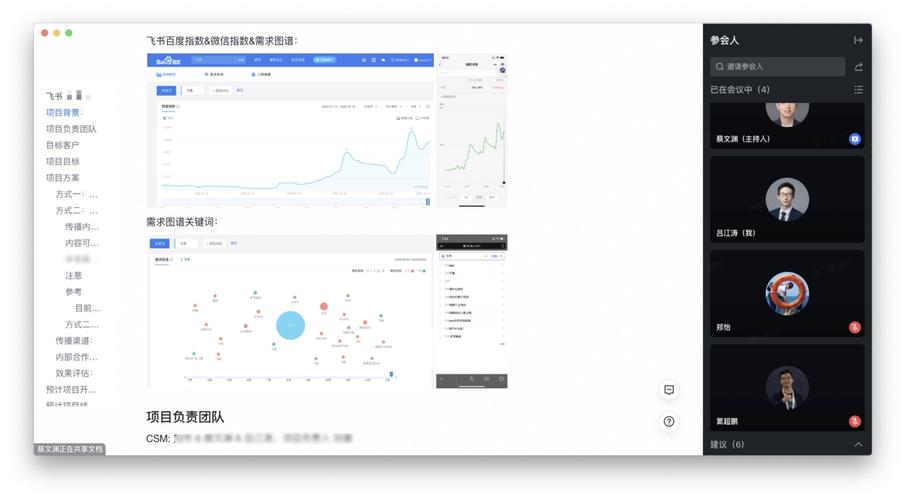Image resolution: width=906 pixels, height=500 pixels.
Task: Click the 项目负责团队 document heading
Action: [185, 417]
